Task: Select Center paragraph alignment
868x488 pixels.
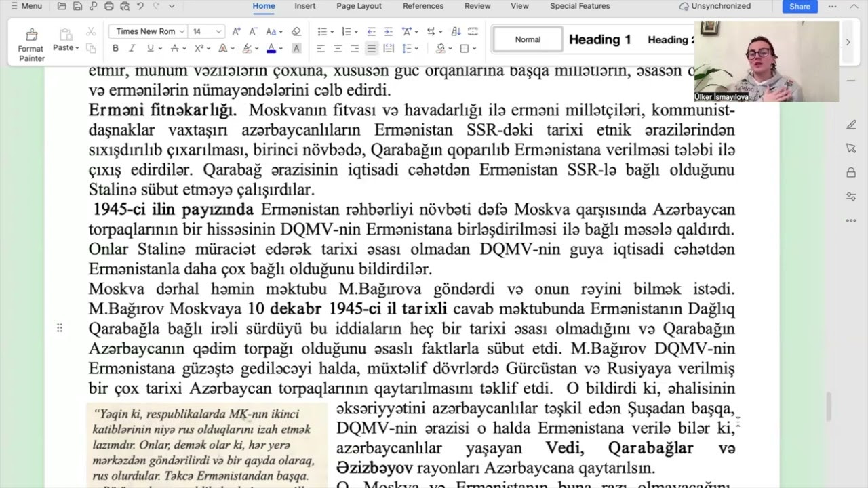Action: click(x=338, y=48)
